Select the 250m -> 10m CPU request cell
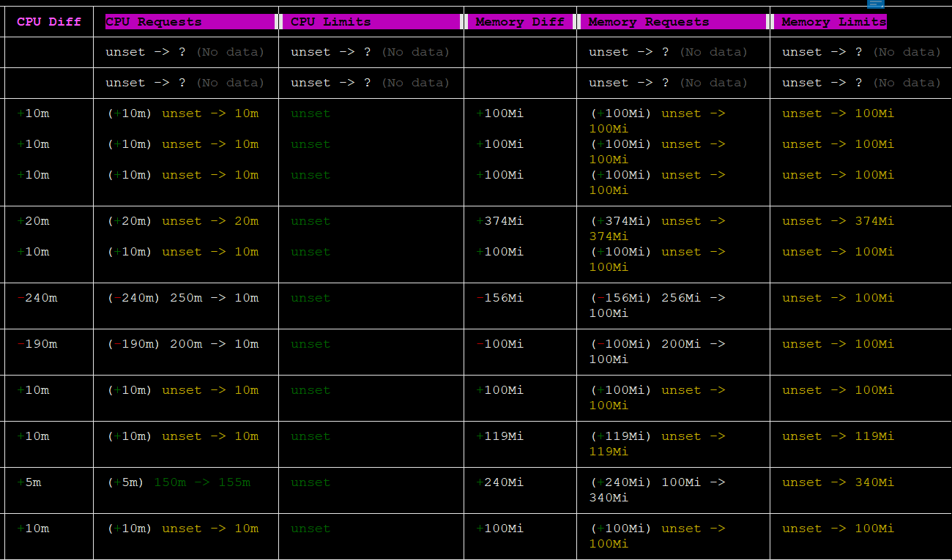Image resolution: width=952 pixels, height=560 pixels. 214,298
